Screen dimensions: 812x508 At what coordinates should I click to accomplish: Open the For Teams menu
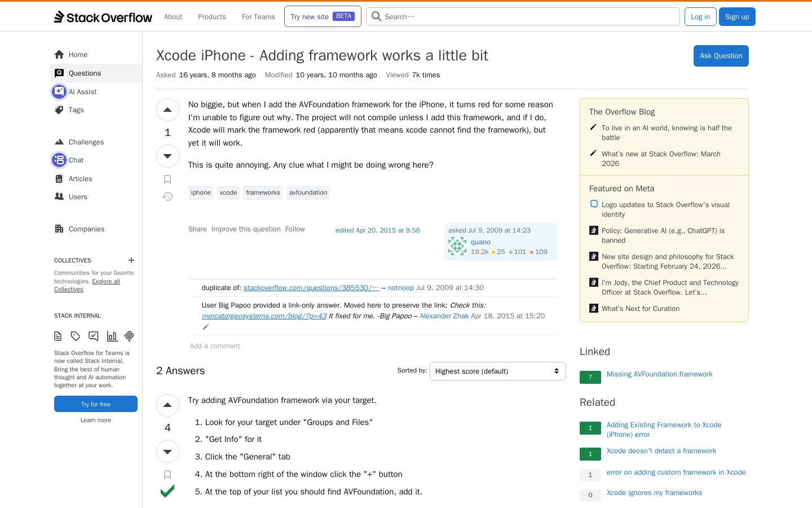(258, 17)
